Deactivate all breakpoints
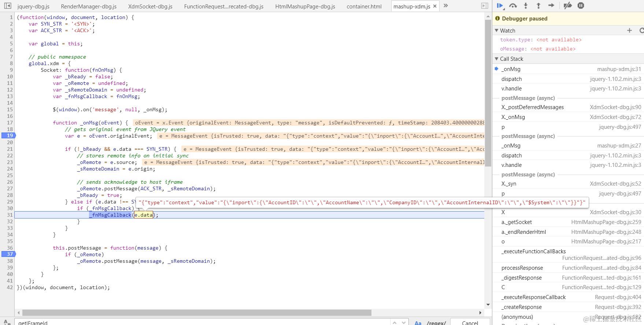This screenshot has width=644, height=325. 567,5
